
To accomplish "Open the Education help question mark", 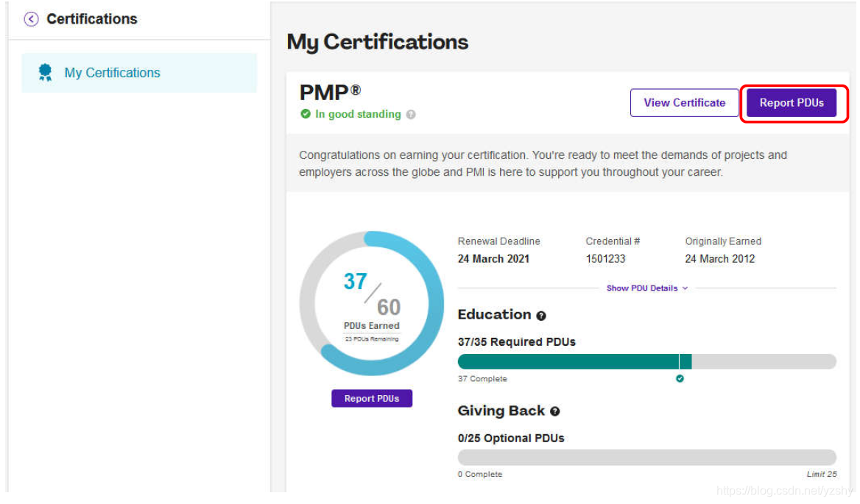I will click(x=541, y=316).
